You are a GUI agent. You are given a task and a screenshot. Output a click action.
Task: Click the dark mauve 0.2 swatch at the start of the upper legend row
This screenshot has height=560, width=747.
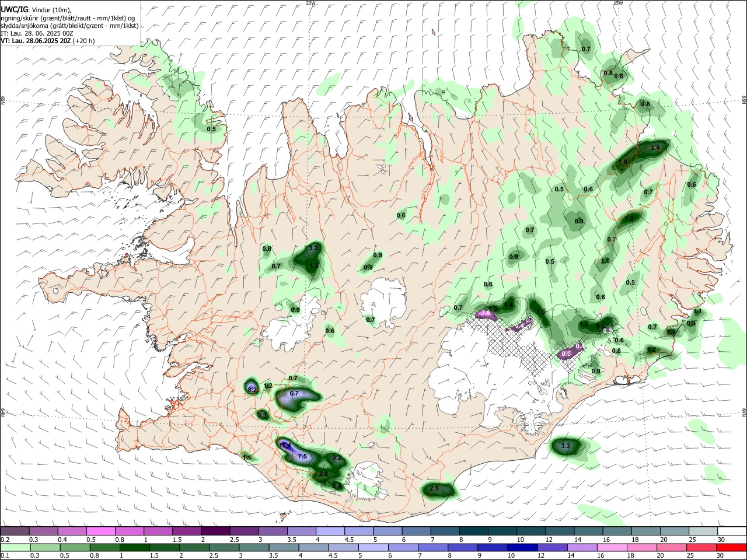pos(14,531)
